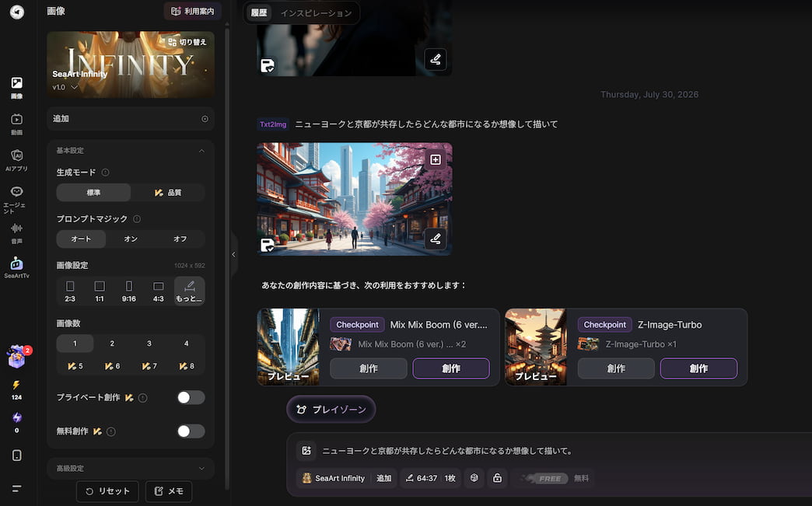The image size is (812, 506).
Task: Click the save-check icon on city image
Action: (x=268, y=245)
